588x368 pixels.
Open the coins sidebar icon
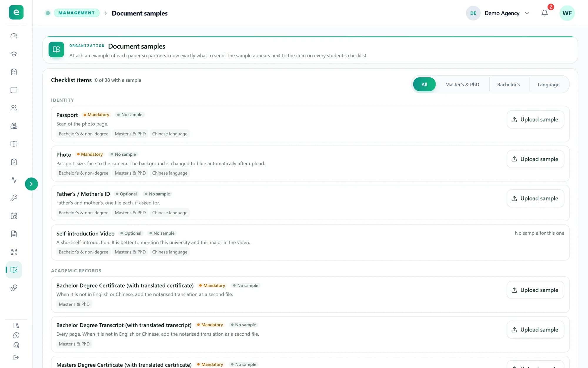click(14, 288)
